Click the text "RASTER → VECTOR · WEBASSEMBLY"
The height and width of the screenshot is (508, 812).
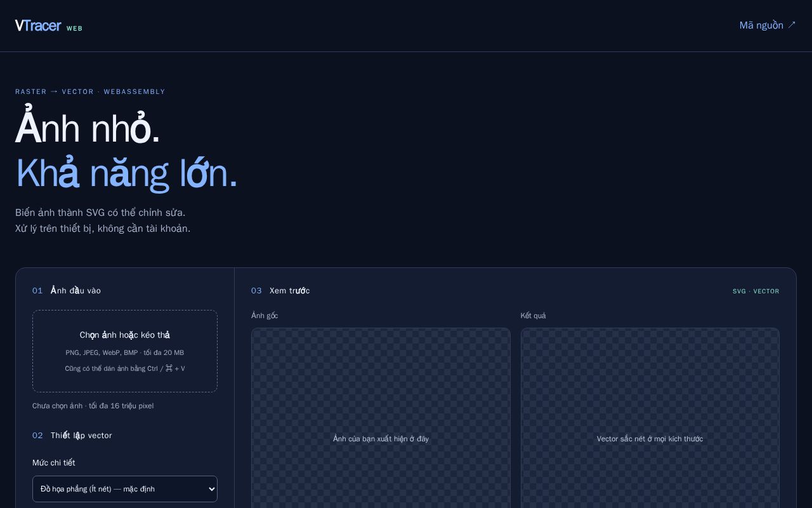pyautogui.click(x=90, y=92)
